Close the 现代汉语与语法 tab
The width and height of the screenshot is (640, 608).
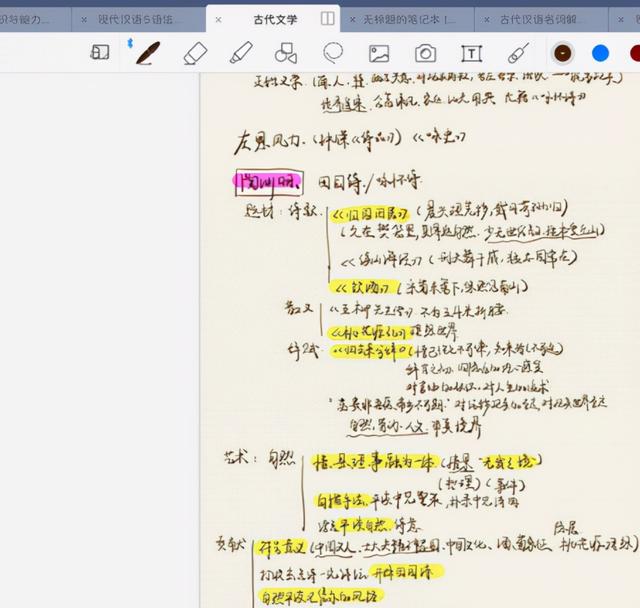(84, 19)
